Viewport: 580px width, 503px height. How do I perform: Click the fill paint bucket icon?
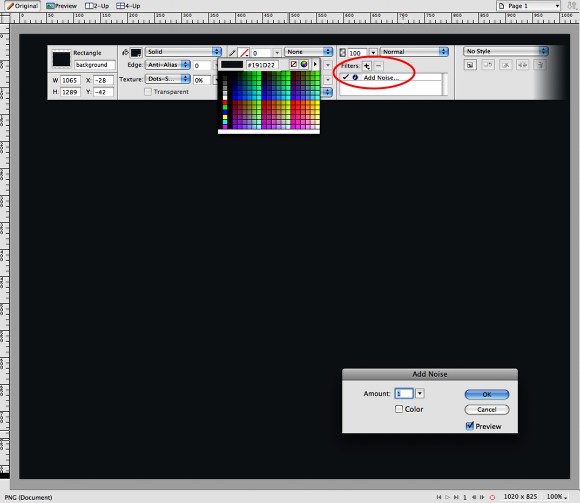click(x=125, y=53)
